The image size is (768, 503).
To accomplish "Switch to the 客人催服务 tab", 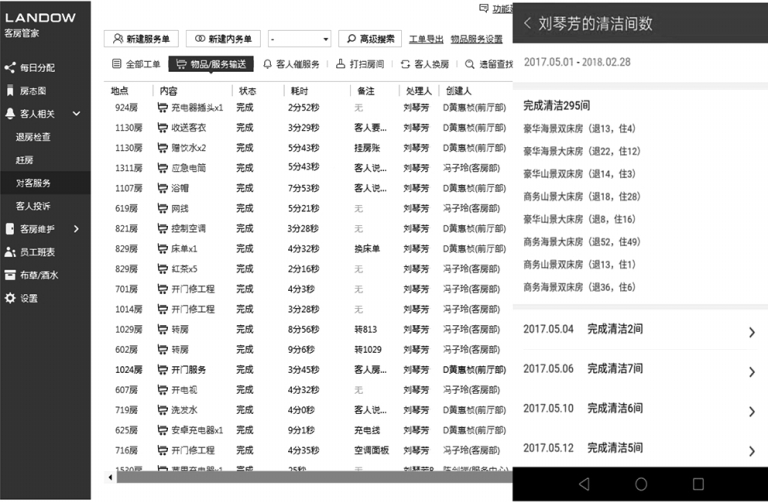I will coord(291,64).
